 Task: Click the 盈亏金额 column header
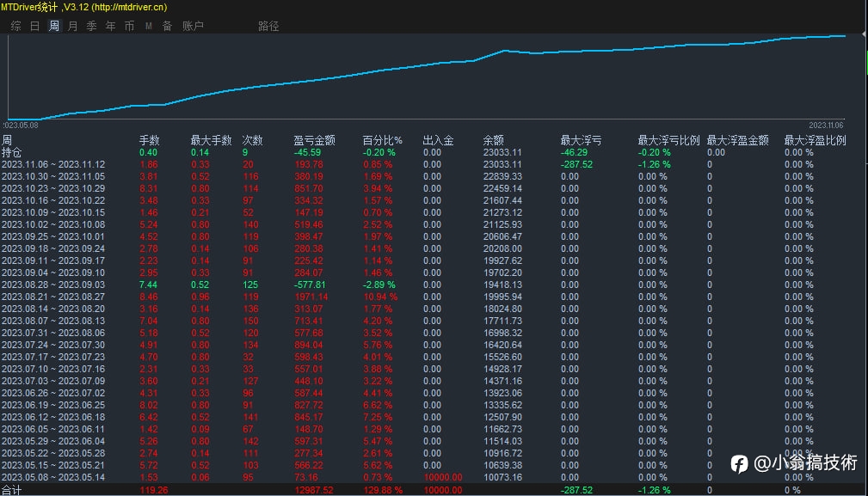pos(314,140)
